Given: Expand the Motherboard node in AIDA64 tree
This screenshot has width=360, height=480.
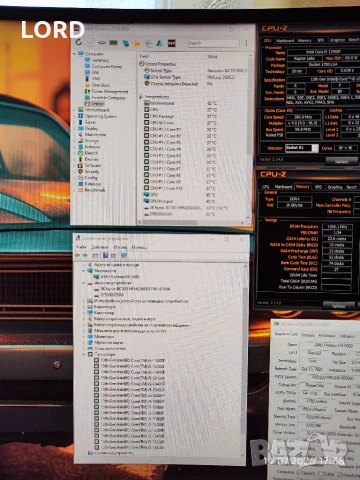Looking at the screenshot, I should point(74,110).
